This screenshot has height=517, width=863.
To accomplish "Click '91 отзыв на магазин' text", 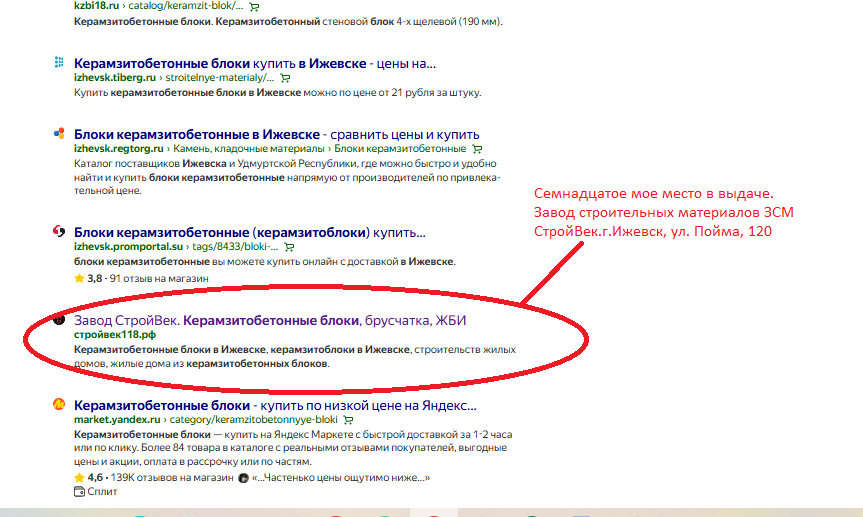I will (x=159, y=279).
